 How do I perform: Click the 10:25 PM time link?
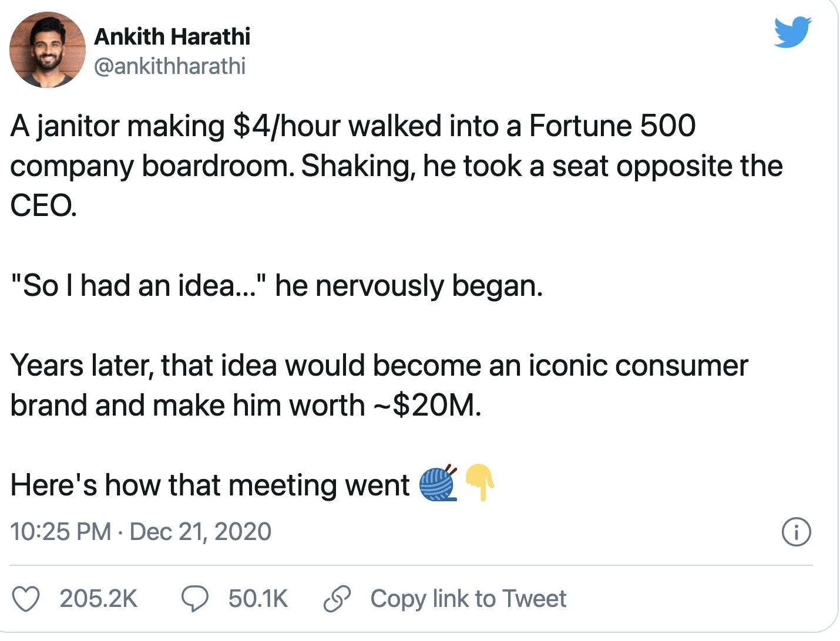(61, 532)
